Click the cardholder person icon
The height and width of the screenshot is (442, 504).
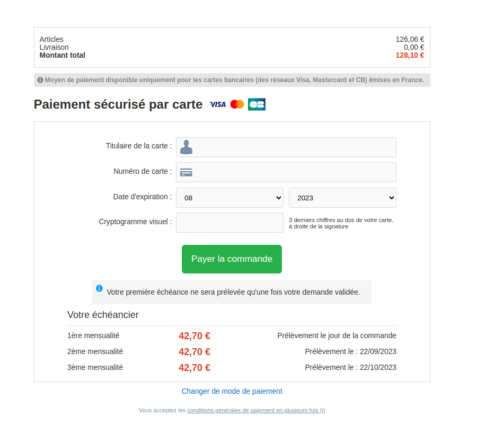pos(186,147)
